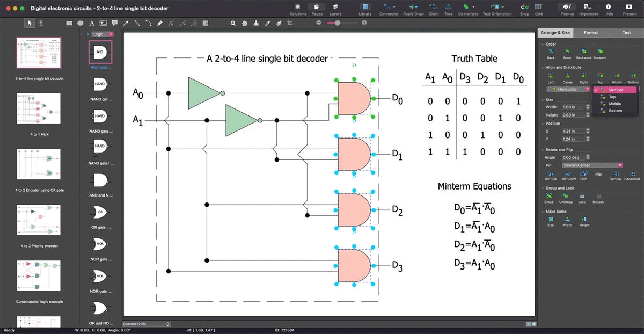Activate the hand pan tool
644x334 pixels.
pos(245,23)
